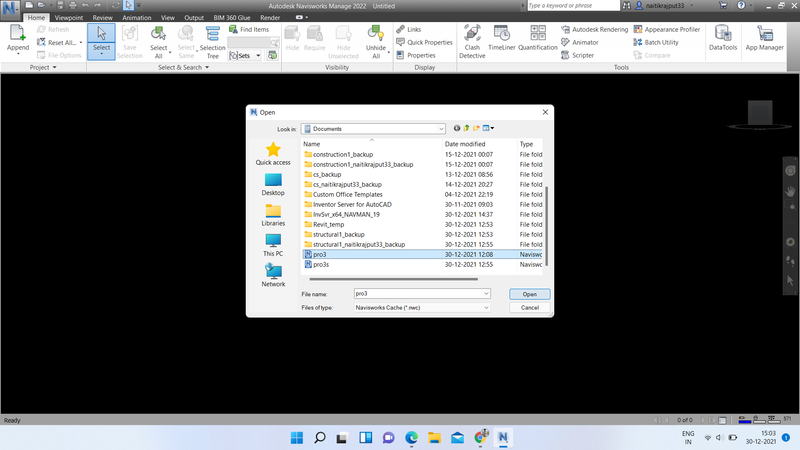Open App Manager
This screenshot has width=800, height=450.
tap(764, 39)
